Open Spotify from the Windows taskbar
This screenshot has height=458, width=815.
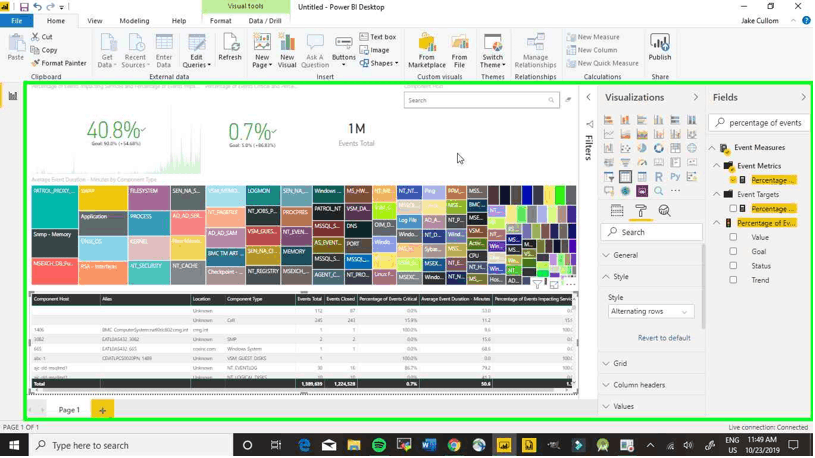379,446
